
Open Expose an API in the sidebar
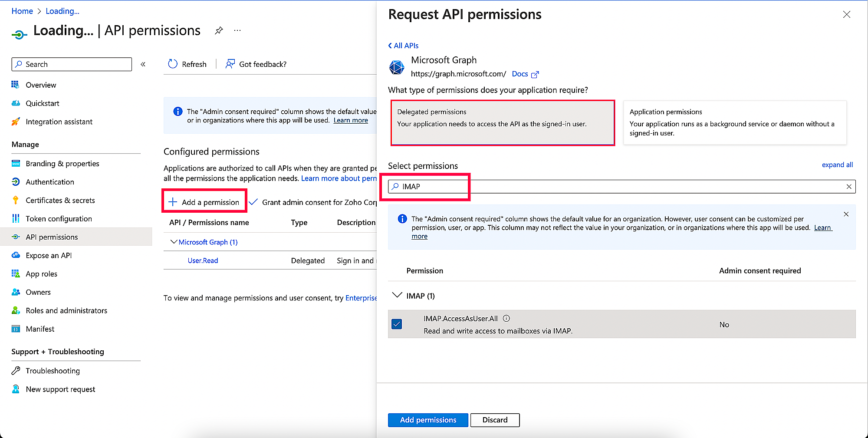pyautogui.click(x=49, y=256)
